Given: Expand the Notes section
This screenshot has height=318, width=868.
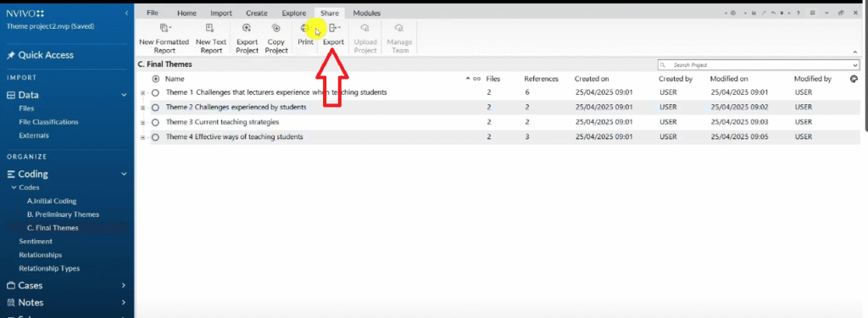Looking at the screenshot, I should 124,303.
